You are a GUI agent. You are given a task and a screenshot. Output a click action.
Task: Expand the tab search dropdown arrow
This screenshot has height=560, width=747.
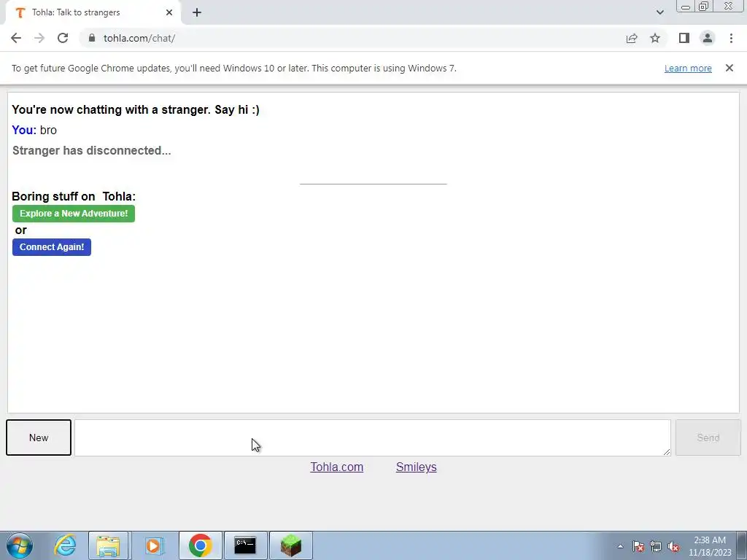659,12
